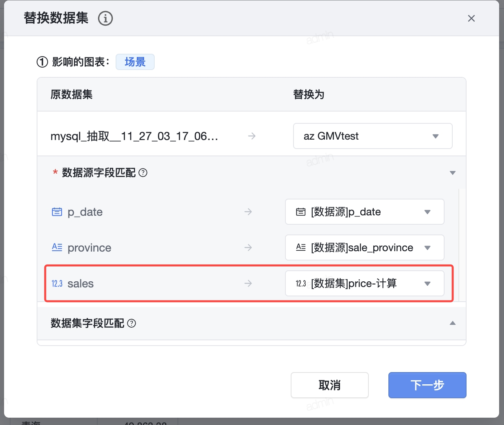504x425 pixels.
Task: Open the [数据源]sale_province field dropdown
Action: tap(364, 248)
